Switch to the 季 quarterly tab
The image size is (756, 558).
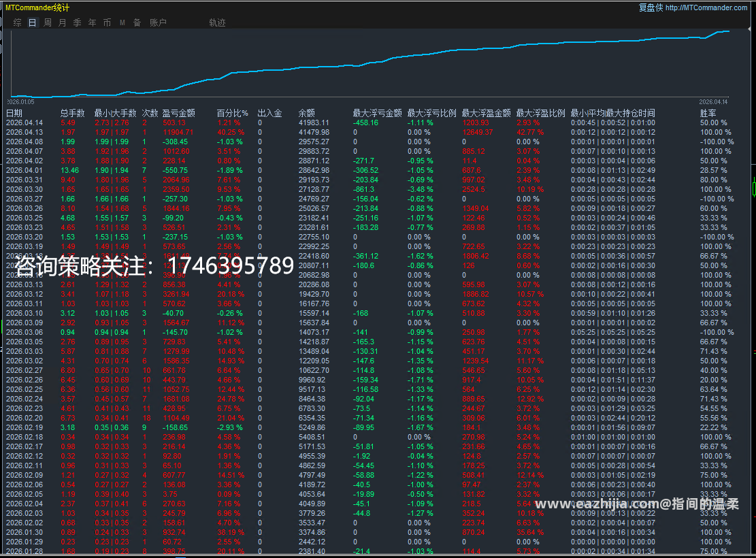tap(77, 22)
